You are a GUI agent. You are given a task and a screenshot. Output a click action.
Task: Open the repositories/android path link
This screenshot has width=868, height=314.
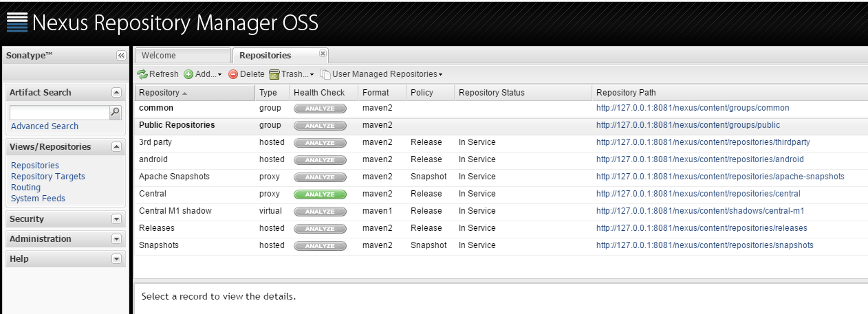[699, 159]
